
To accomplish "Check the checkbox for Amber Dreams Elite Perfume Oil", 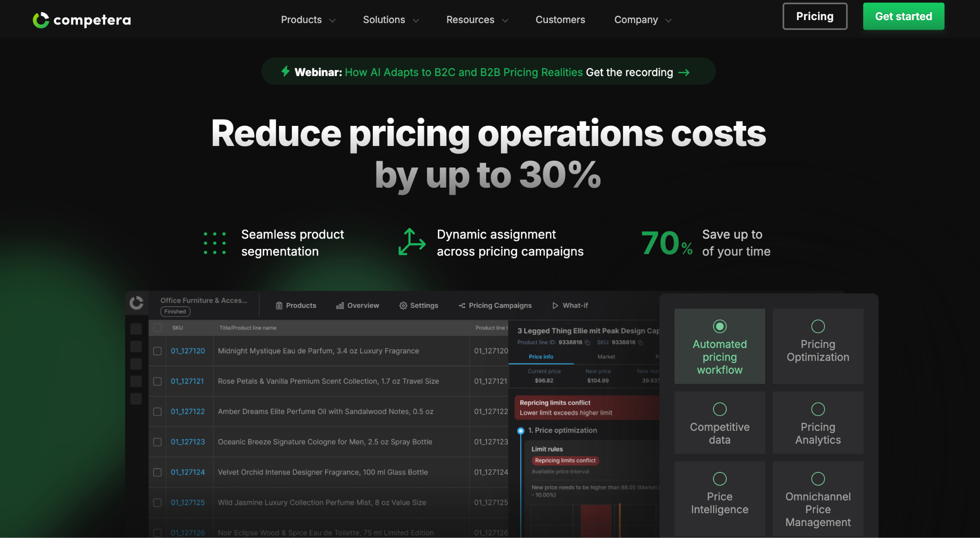I will tap(157, 411).
